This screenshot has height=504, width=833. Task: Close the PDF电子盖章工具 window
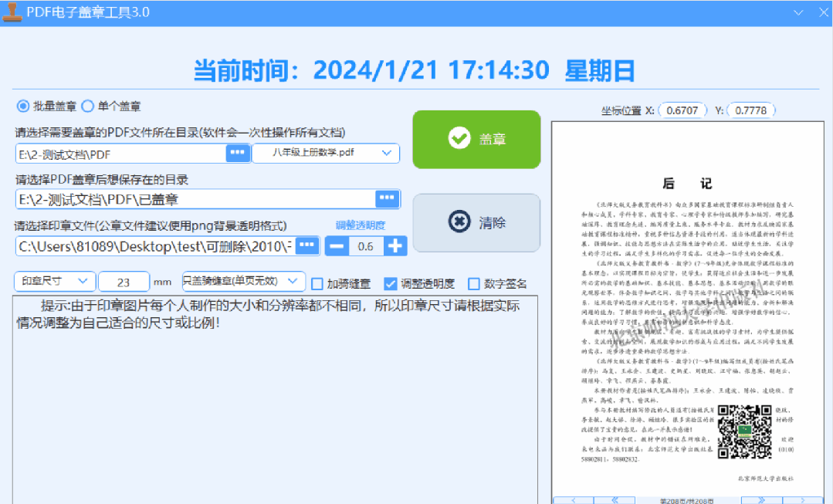tap(824, 12)
